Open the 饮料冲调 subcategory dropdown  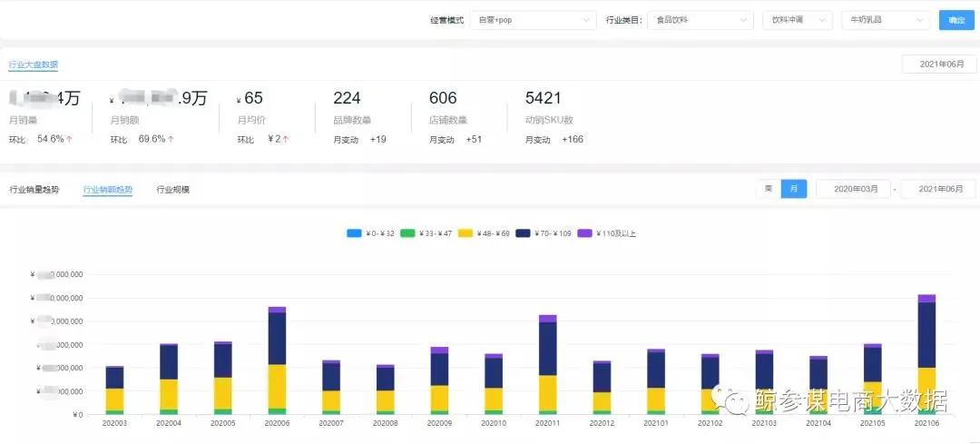click(x=797, y=20)
